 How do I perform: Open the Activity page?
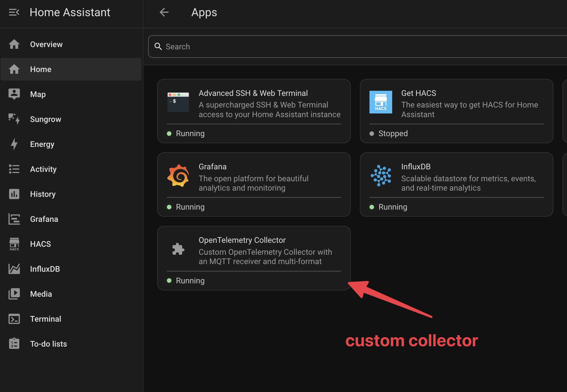pyautogui.click(x=71, y=169)
